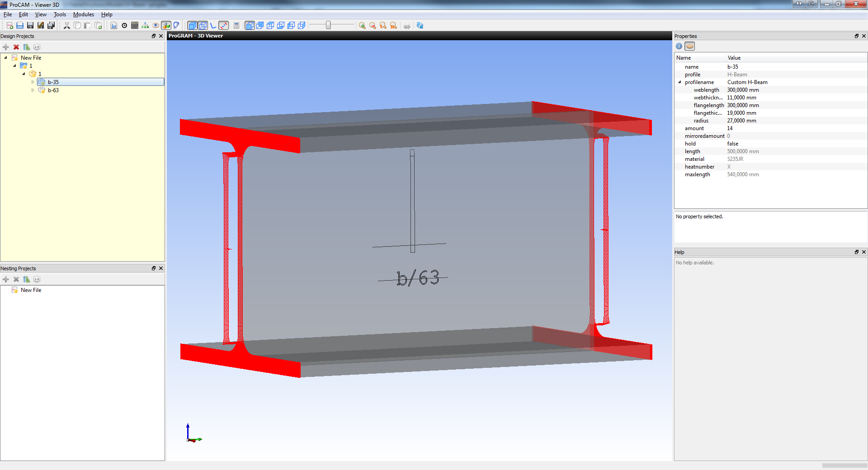Open the Modules menu
This screenshot has height=470, width=868.
pyautogui.click(x=83, y=14)
